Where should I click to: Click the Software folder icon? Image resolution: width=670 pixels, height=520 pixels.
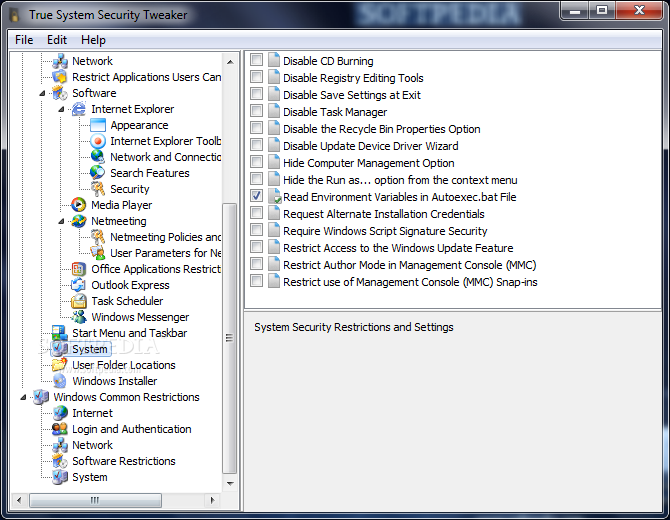click(60, 93)
